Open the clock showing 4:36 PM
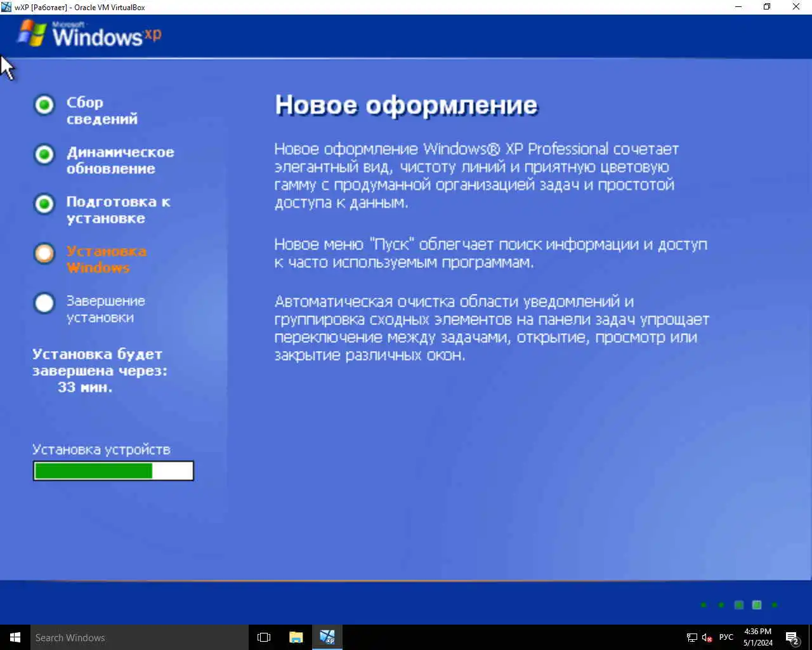The height and width of the screenshot is (650, 812). point(758,637)
